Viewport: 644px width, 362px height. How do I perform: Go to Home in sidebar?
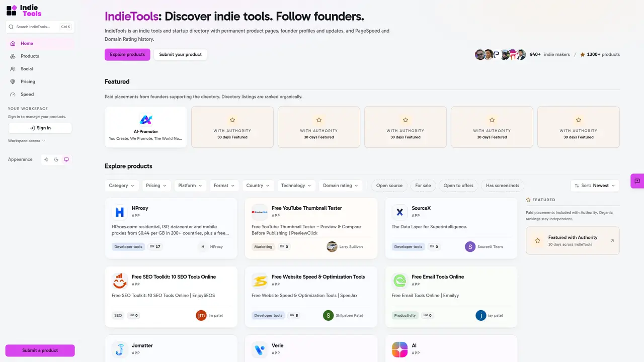coord(40,44)
